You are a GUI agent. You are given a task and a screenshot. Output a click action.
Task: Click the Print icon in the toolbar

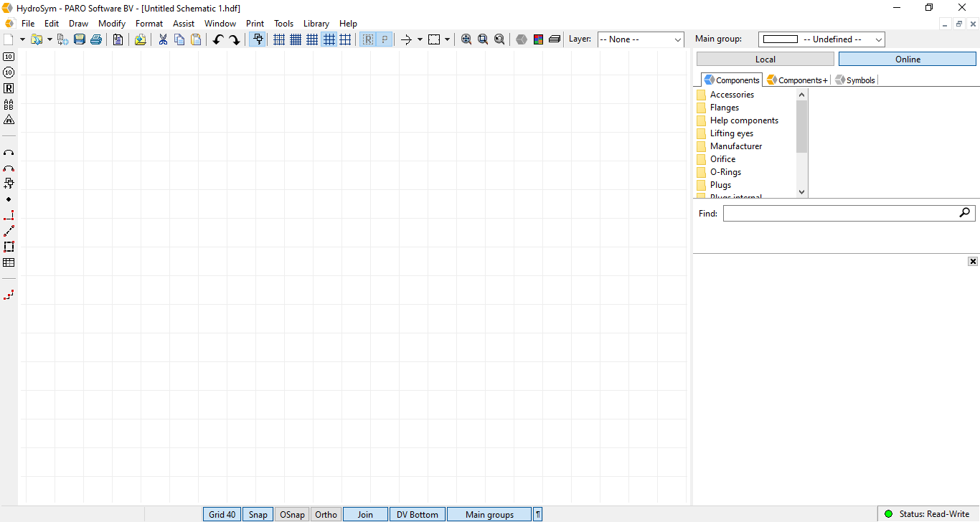click(96, 39)
